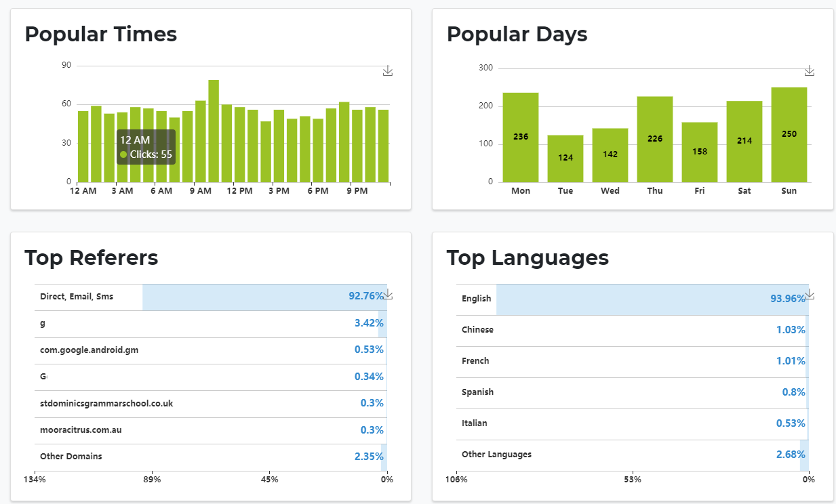Viewport: 836px width, 504px height.
Task: Click the 'Top Languages' heading
Action: tap(528, 258)
